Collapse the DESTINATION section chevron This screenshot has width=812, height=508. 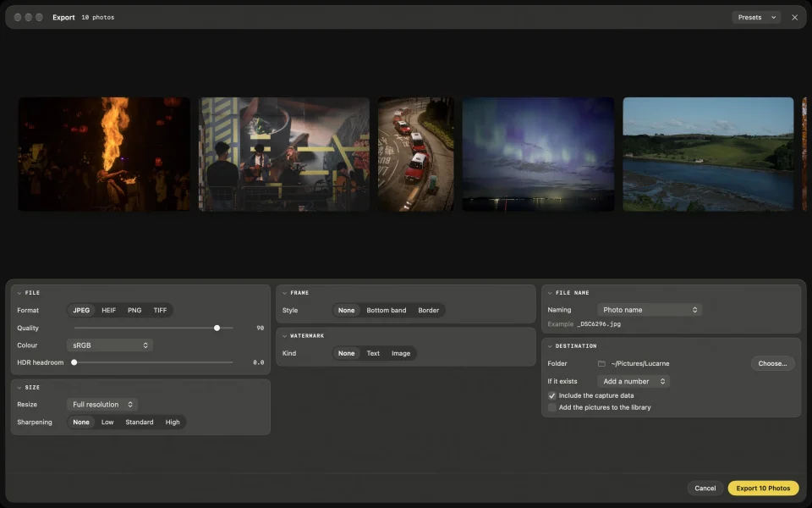point(550,345)
